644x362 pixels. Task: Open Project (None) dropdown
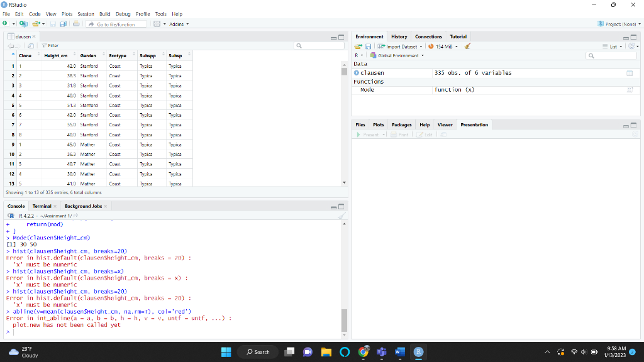[x=619, y=24]
